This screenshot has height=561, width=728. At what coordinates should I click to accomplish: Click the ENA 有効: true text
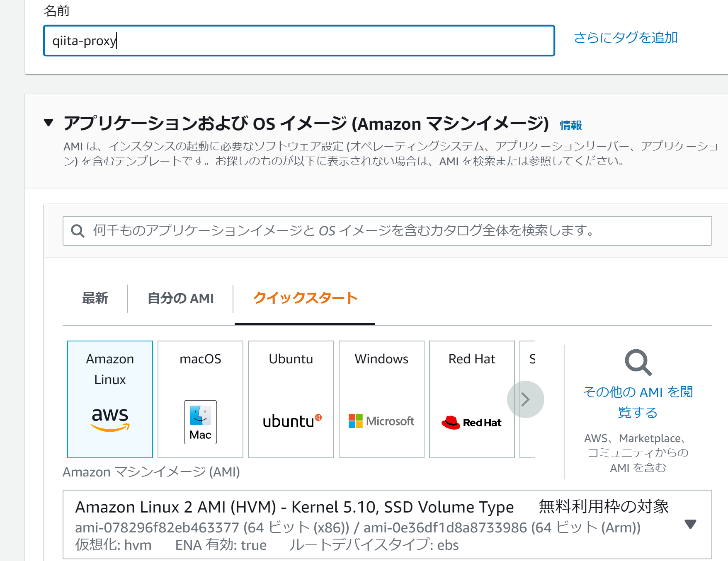click(221, 545)
